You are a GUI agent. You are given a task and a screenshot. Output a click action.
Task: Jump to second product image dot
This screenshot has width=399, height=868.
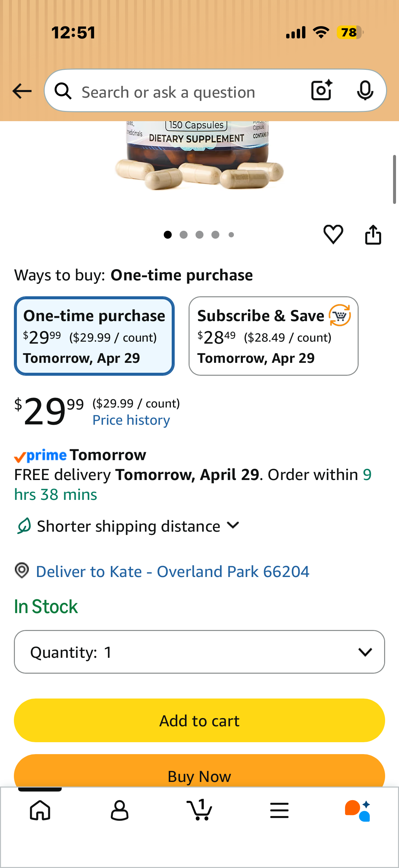(184, 235)
